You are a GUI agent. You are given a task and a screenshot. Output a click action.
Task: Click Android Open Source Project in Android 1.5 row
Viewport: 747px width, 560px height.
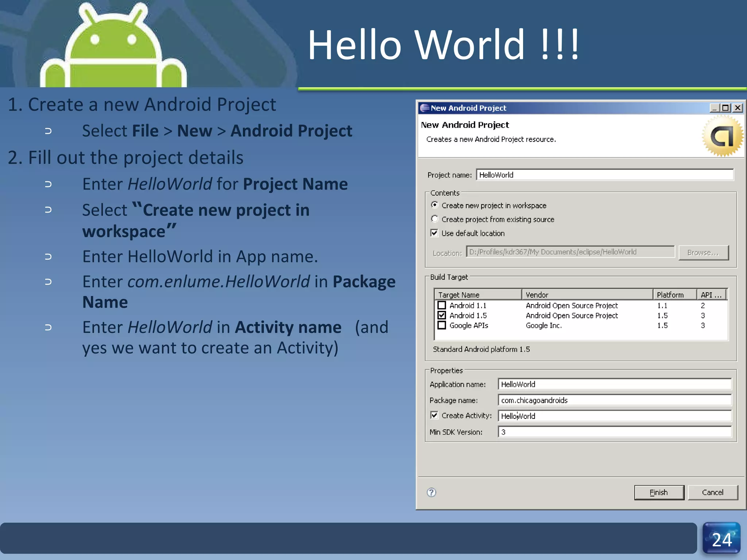[x=572, y=315]
